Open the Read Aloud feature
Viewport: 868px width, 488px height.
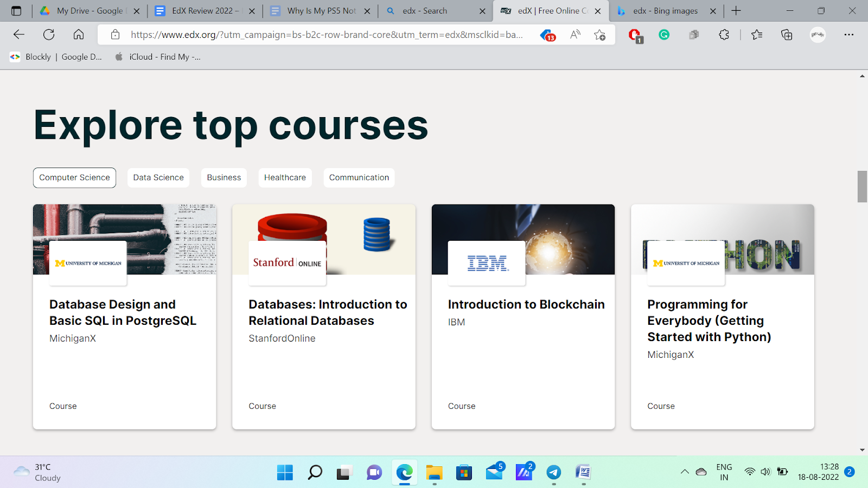coord(575,35)
